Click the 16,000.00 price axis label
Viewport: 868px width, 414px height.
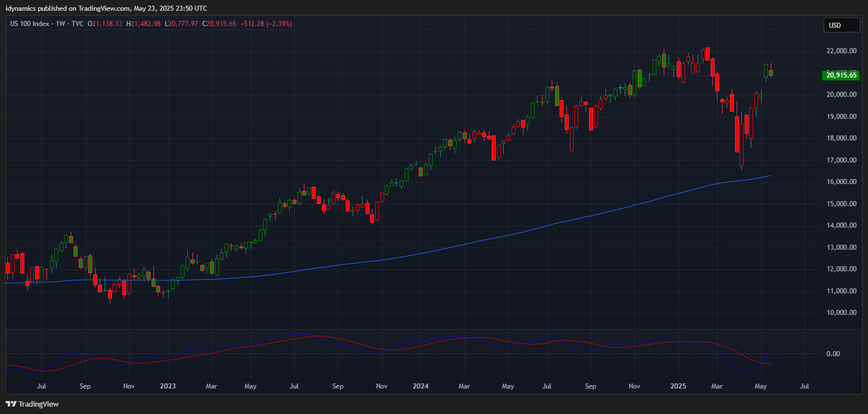pos(841,182)
